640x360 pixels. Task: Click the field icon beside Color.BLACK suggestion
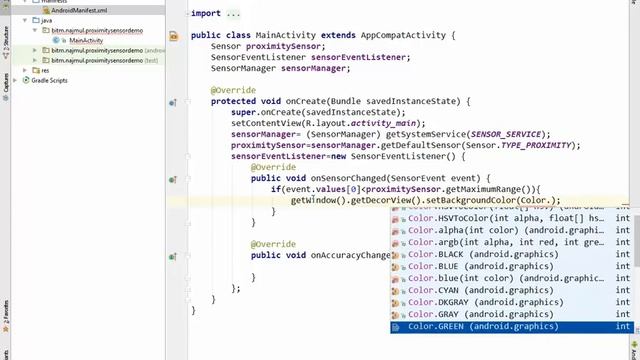[395, 255]
